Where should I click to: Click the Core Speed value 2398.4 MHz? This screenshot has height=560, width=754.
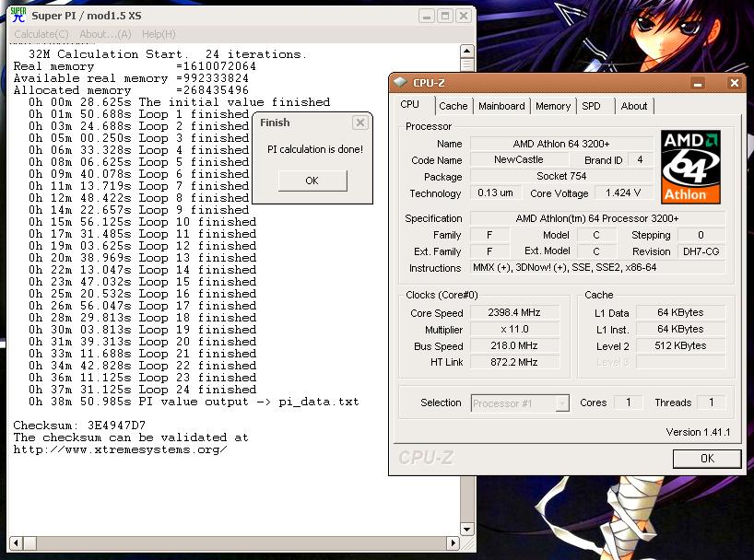click(x=514, y=312)
